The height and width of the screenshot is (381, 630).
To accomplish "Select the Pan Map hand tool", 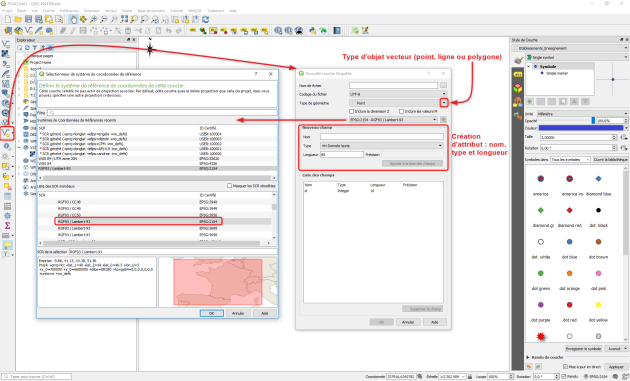I will coord(73,19).
